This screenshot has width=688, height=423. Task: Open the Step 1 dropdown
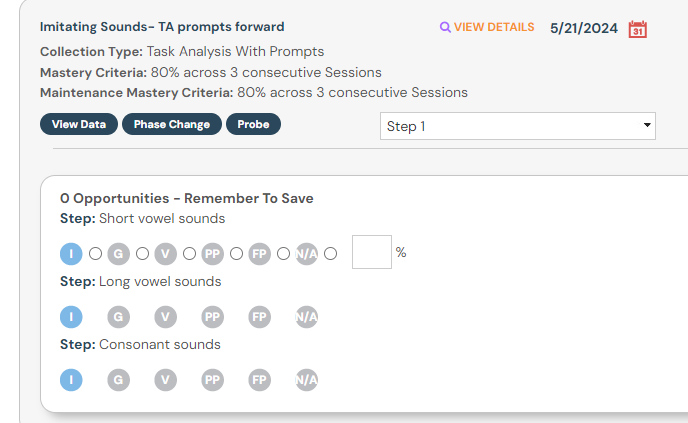517,126
